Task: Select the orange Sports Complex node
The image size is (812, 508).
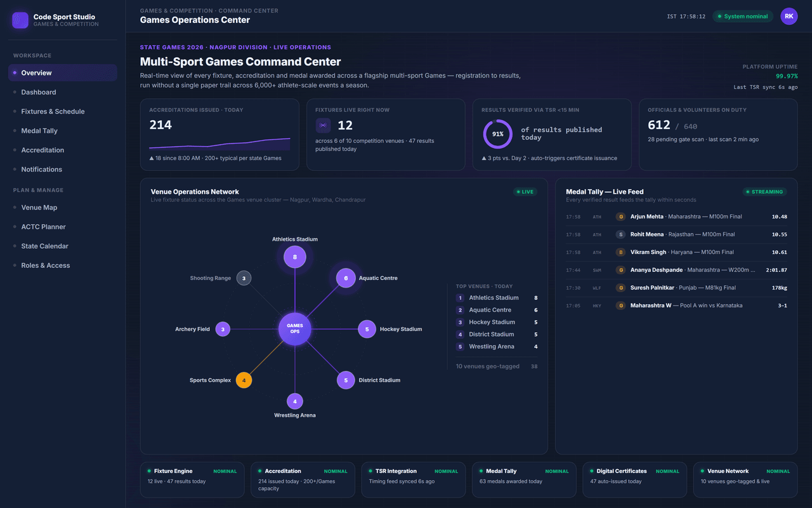Action: 244,380
